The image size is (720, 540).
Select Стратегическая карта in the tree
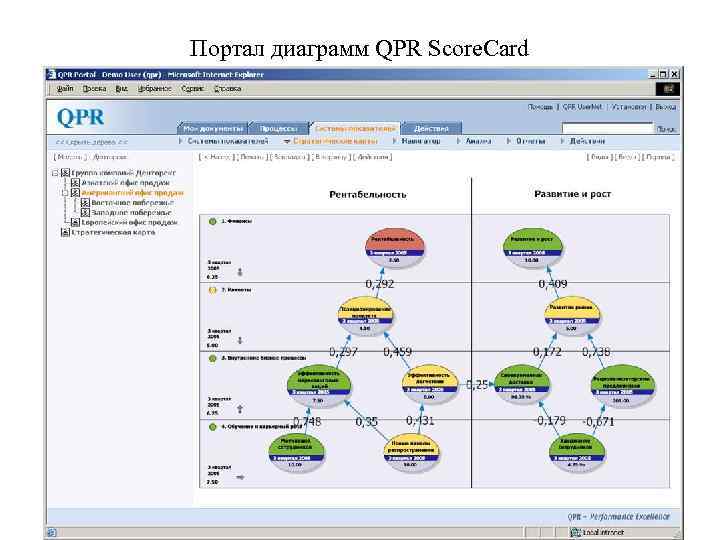[x=113, y=232]
